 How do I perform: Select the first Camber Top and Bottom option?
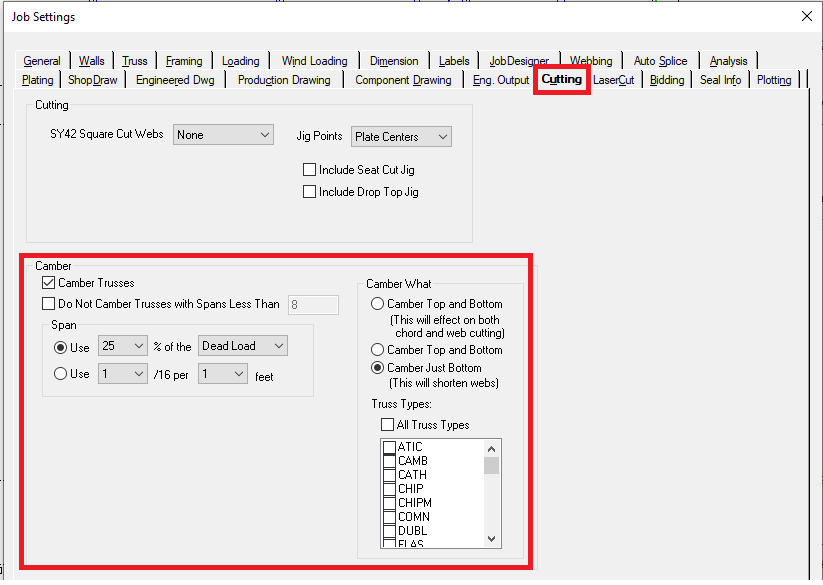tap(377, 304)
